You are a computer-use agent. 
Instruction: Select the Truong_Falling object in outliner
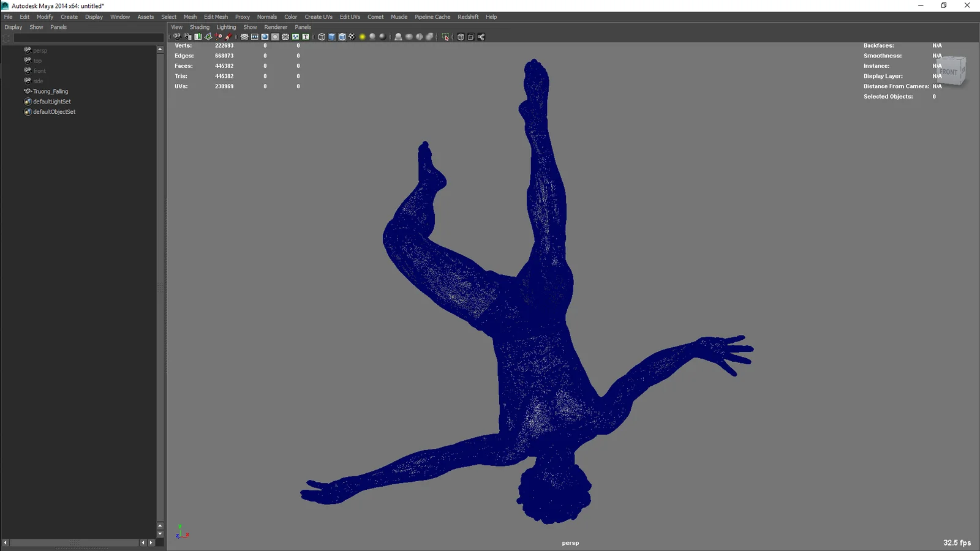[x=50, y=91]
